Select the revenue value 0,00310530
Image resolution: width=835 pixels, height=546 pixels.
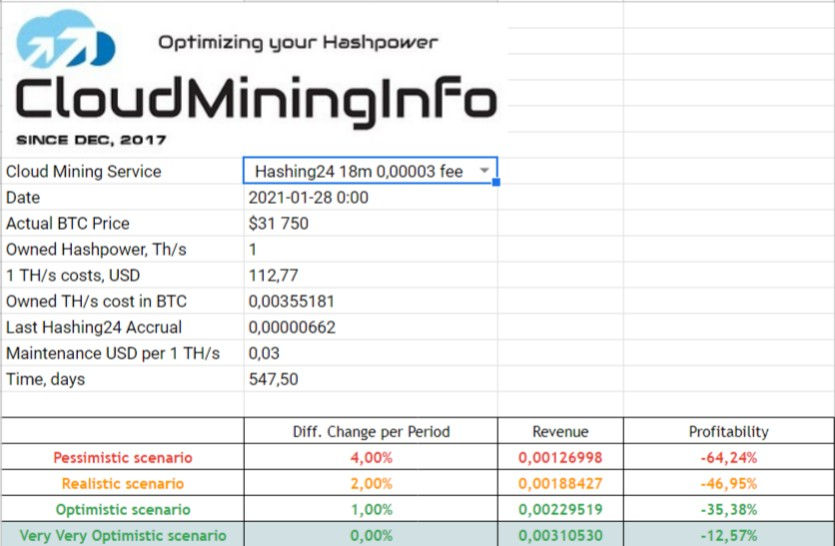[560, 535]
